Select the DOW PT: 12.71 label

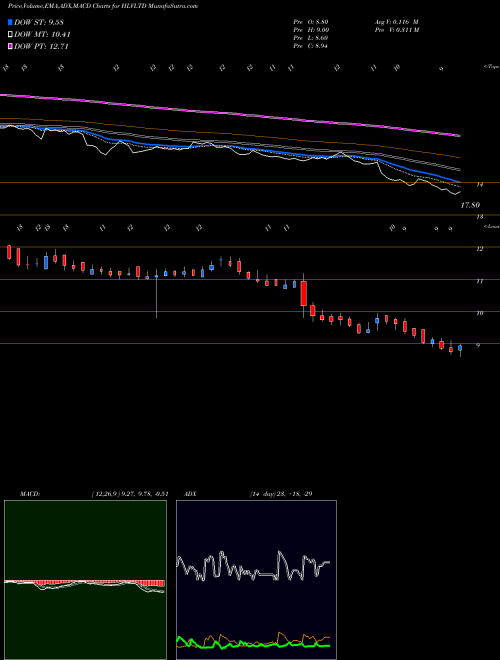pos(41,47)
